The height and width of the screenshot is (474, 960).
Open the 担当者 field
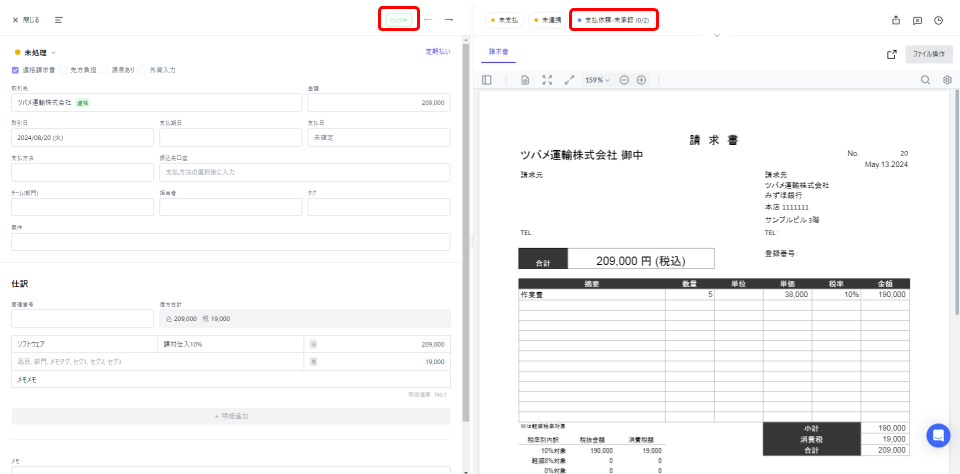230,207
